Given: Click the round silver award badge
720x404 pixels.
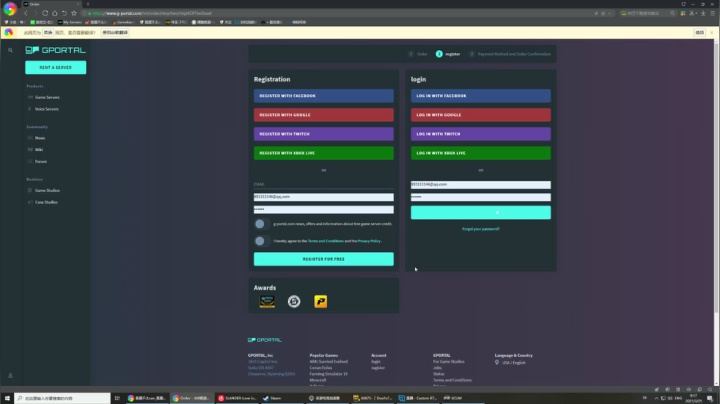Looking at the screenshot, I should pos(294,302).
